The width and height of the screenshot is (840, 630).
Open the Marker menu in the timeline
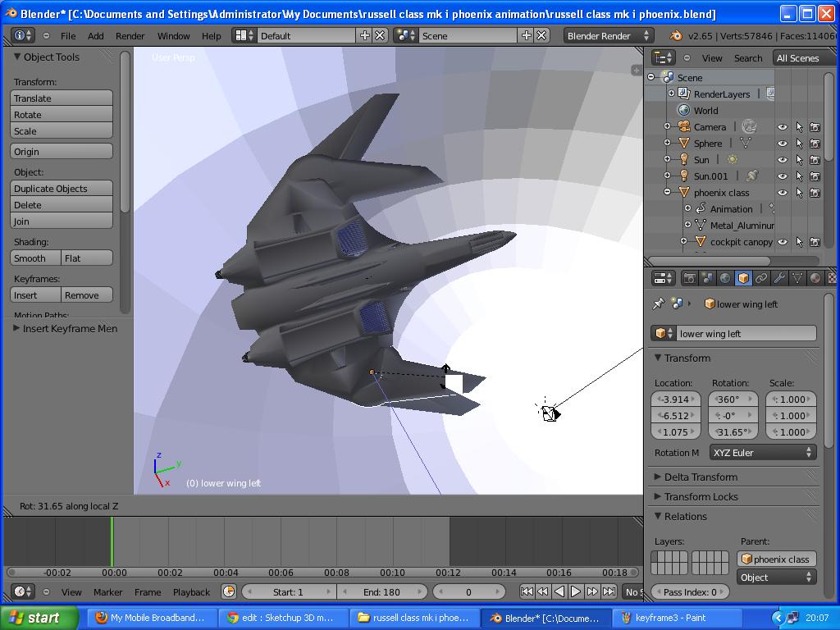107,591
